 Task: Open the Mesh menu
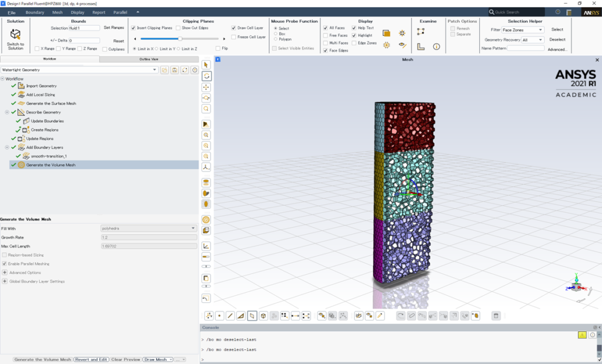[57, 13]
